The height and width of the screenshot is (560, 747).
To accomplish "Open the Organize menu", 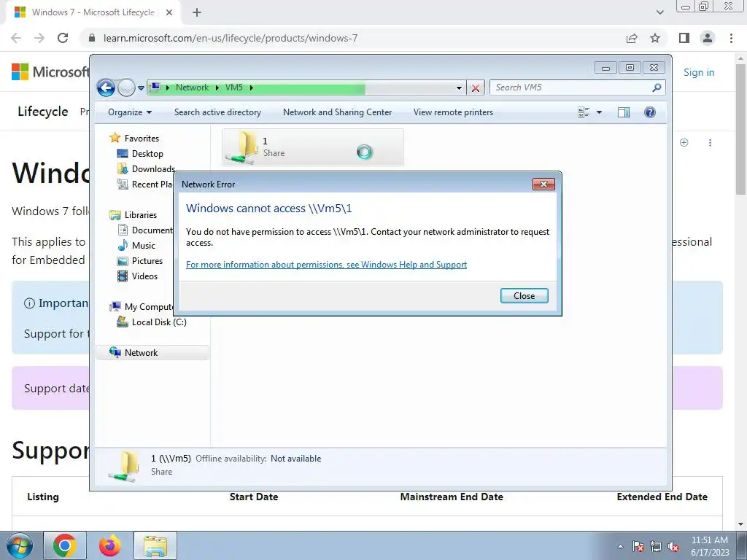I will coord(130,112).
